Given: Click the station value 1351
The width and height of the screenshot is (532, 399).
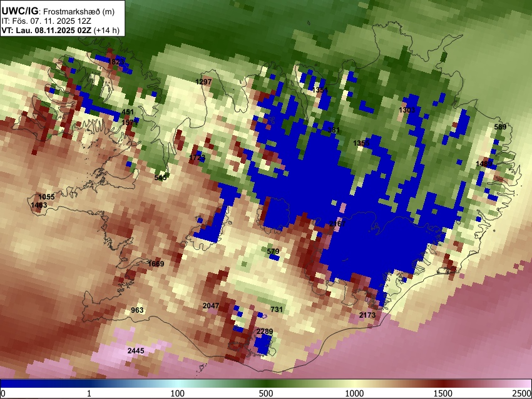Looking at the screenshot, I should 320,90.
